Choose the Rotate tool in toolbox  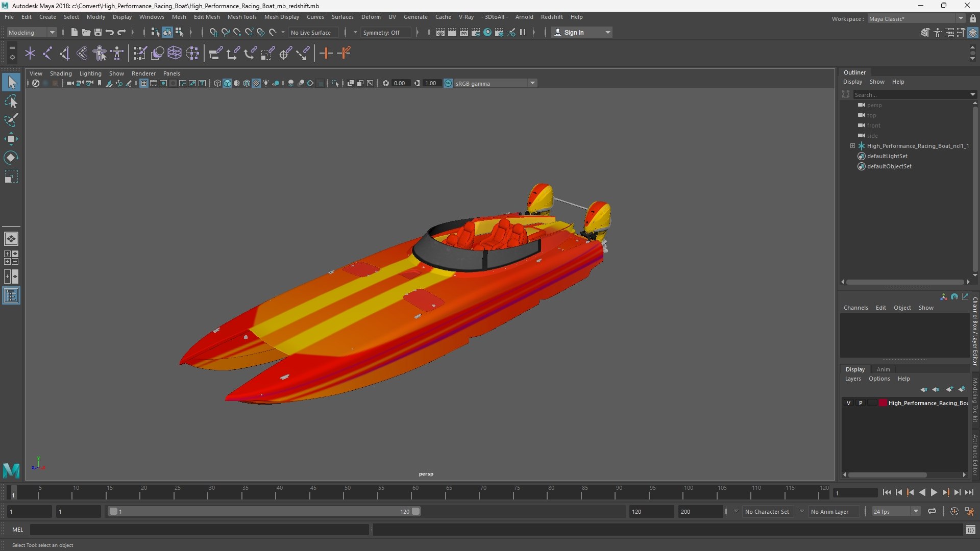click(x=11, y=158)
